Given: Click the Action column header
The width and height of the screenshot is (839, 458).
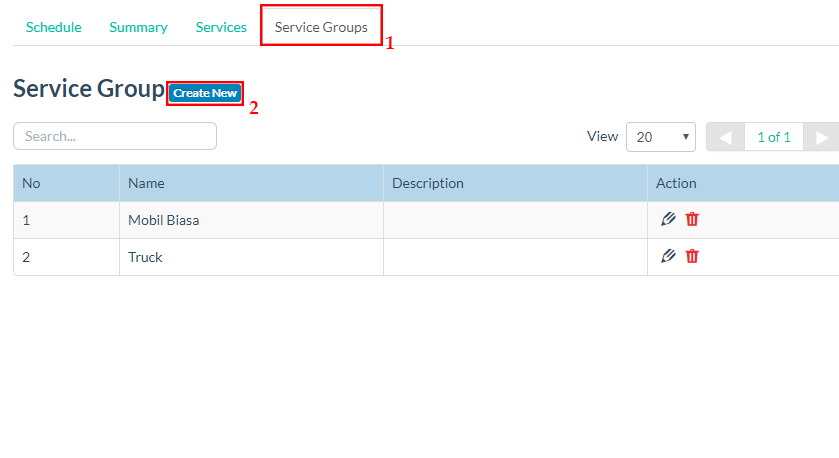Looking at the screenshot, I should tap(676, 183).
